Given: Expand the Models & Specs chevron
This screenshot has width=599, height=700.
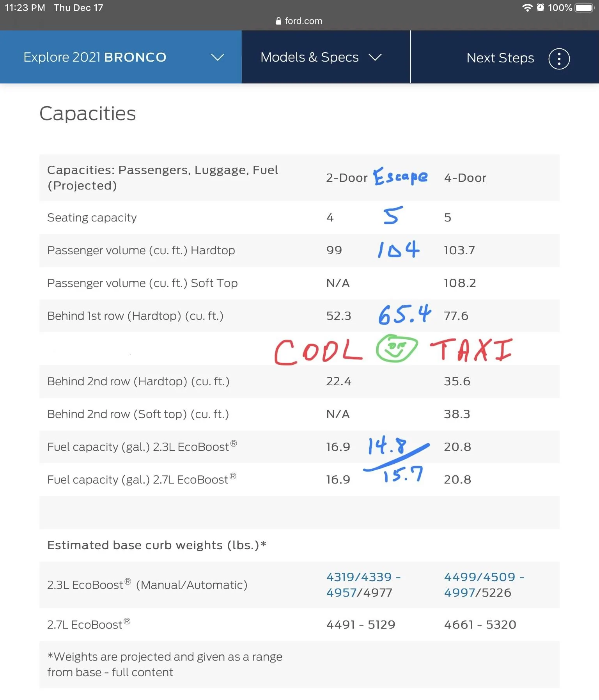Looking at the screenshot, I should [x=375, y=57].
